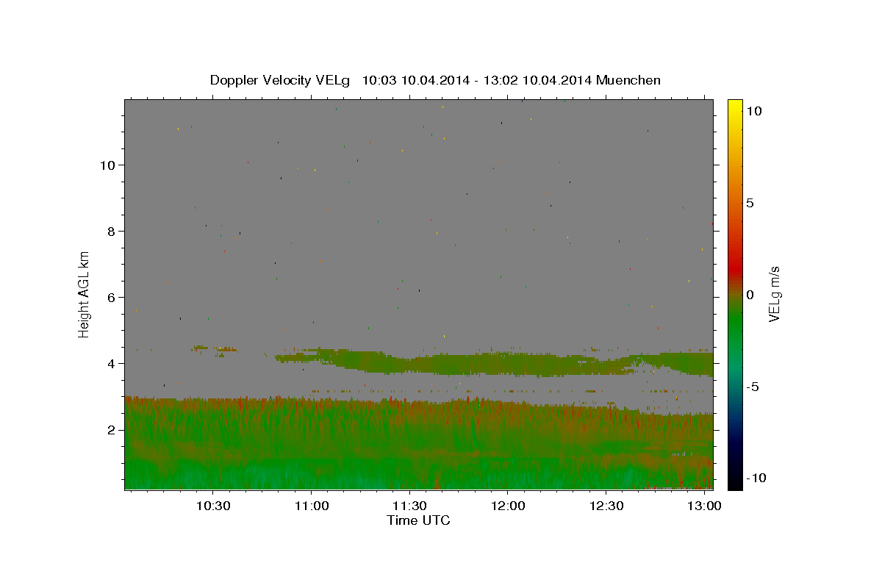Click the 'Time UTC' axis title
Image resolution: width=882 pixels, height=588 pixels.
pyautogui.click(x=418, y=520)
